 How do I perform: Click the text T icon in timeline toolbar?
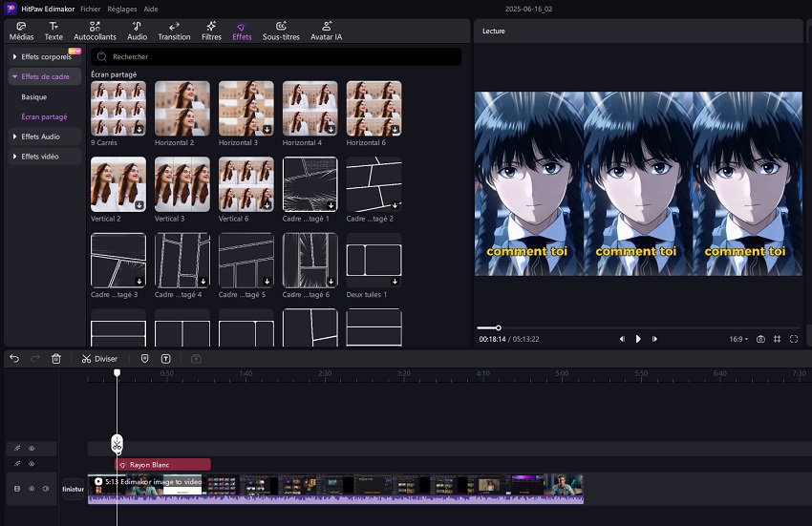[165, 358]
